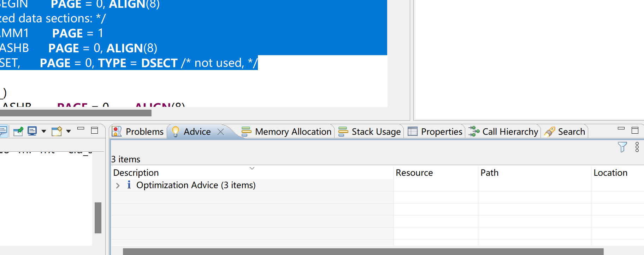Open a new console view
Viewport: 644px width, 255px height.
(x=57, y=131)
